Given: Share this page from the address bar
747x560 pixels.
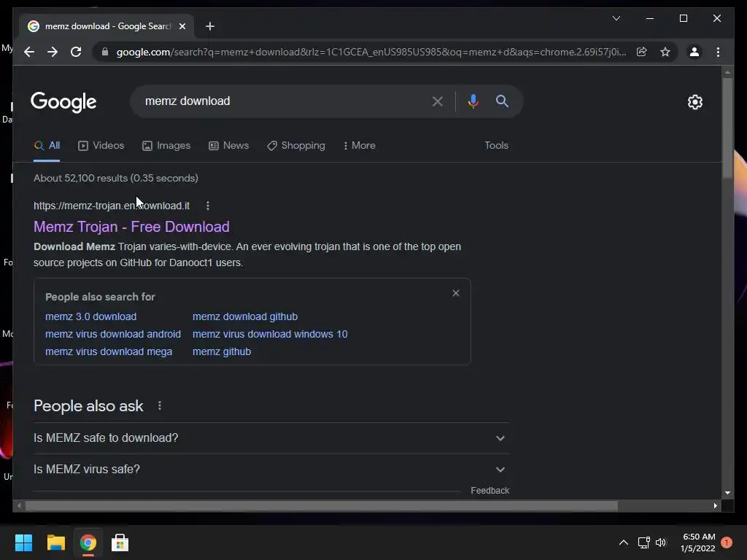Looking at the screenshot, I should tap(642, 52).
